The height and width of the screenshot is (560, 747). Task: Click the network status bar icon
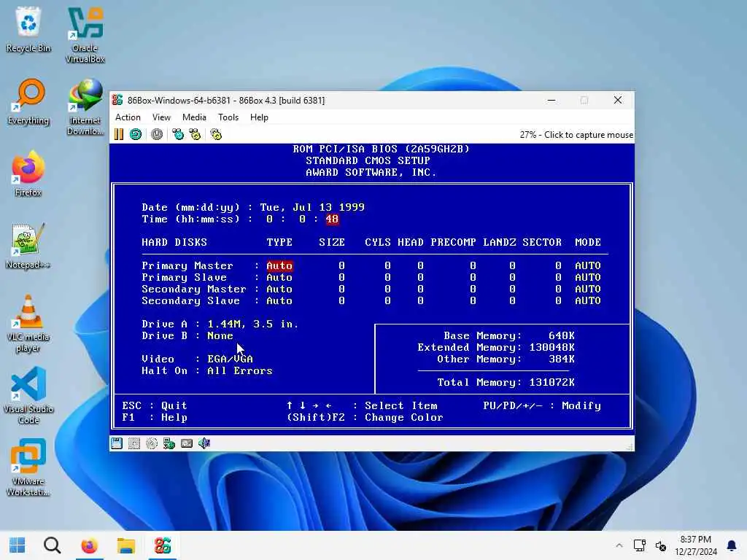click(x=169, y=444)
